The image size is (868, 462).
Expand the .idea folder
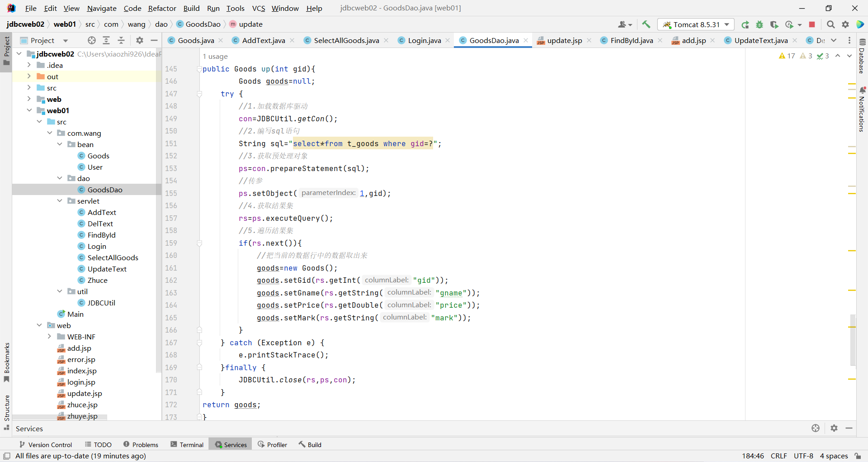click(29, 65)
